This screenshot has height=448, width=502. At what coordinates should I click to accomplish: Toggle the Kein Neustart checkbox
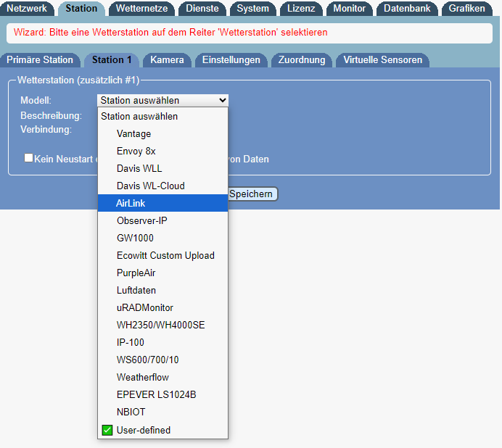tap(28, 158)
